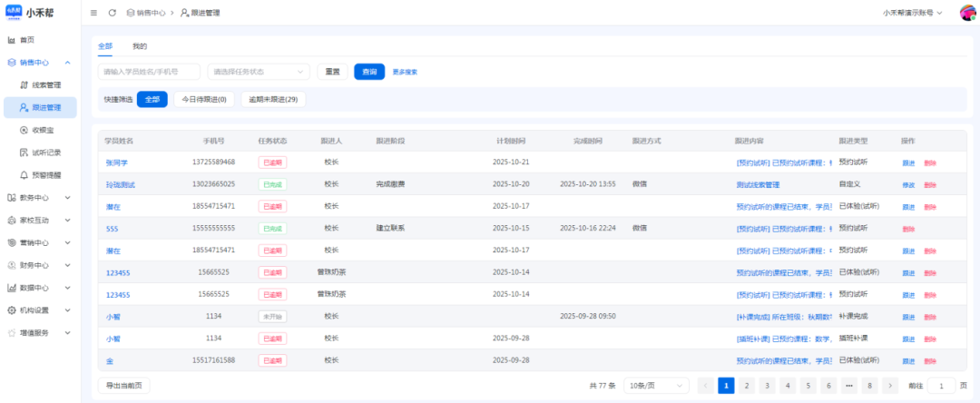The height and width of the screenshot is (403, 980).
Task: Click the blue 查询 search button
Action: click(369, 72)
